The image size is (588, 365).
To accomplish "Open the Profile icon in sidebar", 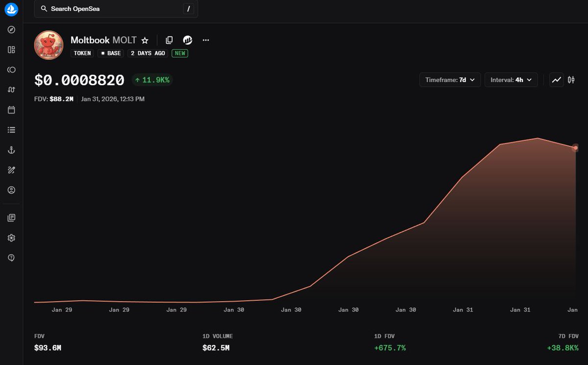I will pyautogui.click(x=11, y=190).
